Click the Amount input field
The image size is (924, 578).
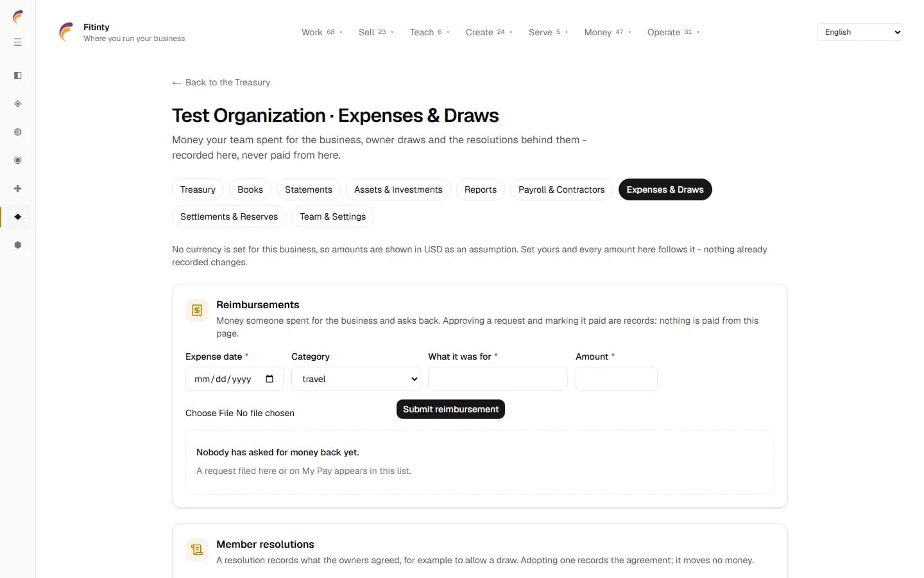click(617, 379)
